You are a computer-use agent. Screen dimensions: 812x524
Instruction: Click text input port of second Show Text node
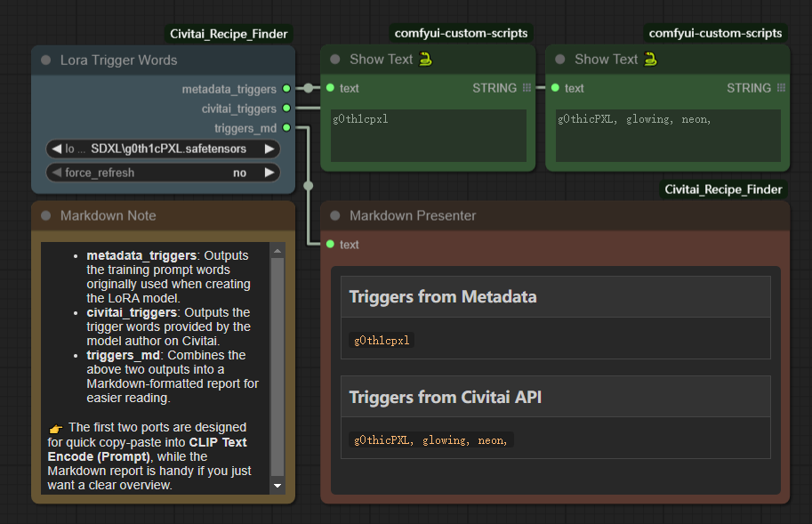pos(555,88)
